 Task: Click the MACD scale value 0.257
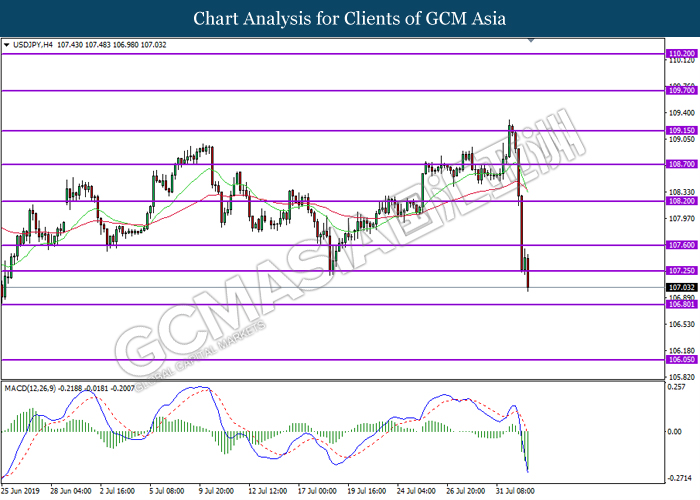click(x=675, y=387)
